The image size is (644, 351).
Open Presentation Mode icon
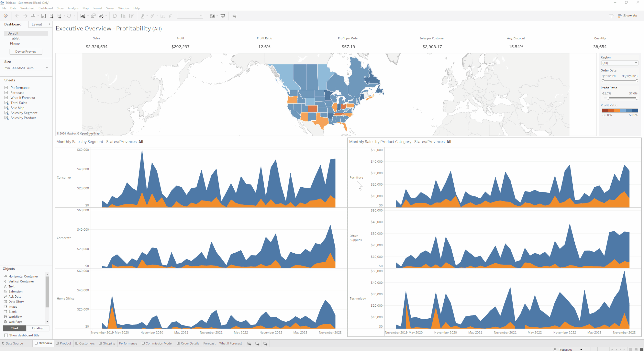click(223, 16)
